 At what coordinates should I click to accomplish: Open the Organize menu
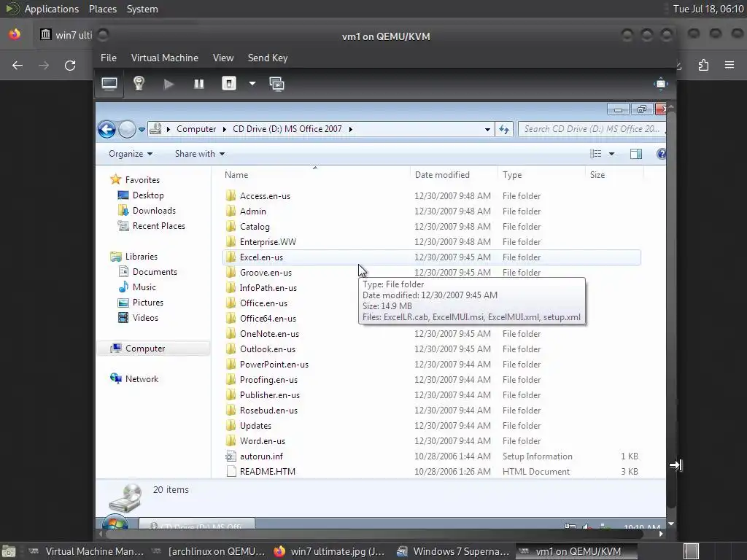130,154
